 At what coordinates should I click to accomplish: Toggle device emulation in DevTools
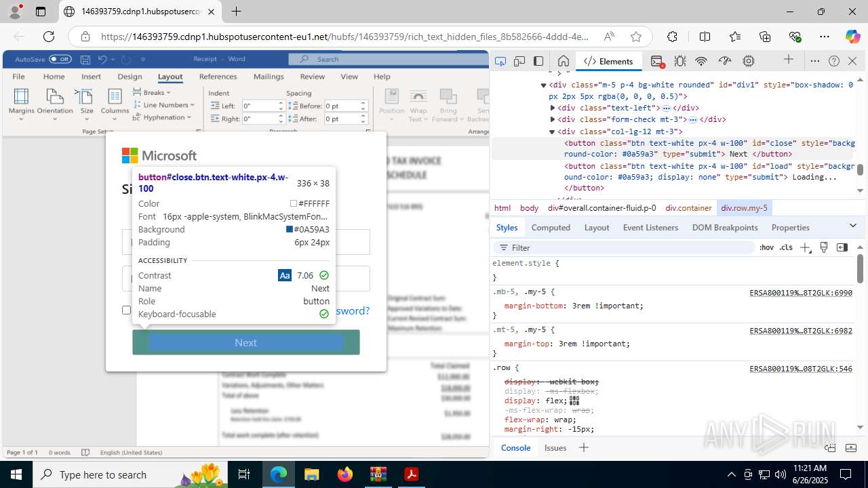pyautogui.click(x=519, y=61)
